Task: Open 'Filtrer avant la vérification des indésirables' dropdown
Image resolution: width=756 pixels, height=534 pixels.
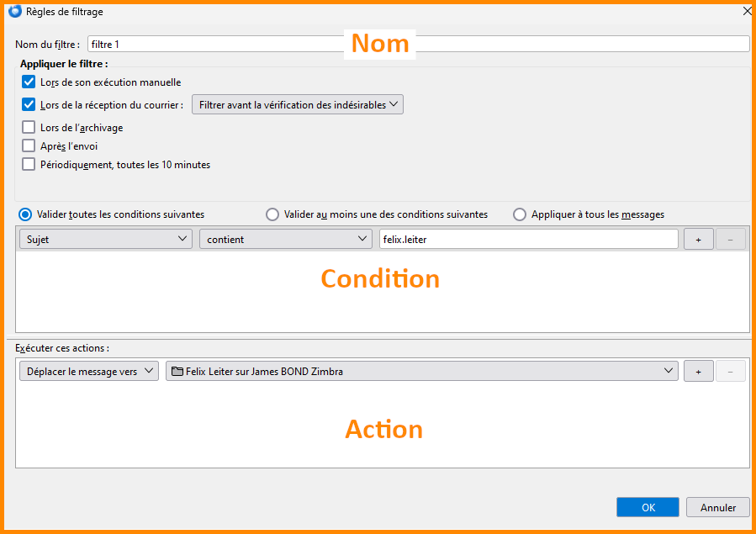Action: pos(298,105)
